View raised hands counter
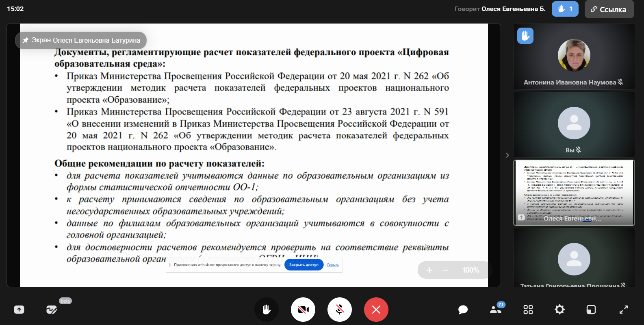 [565, 9]
